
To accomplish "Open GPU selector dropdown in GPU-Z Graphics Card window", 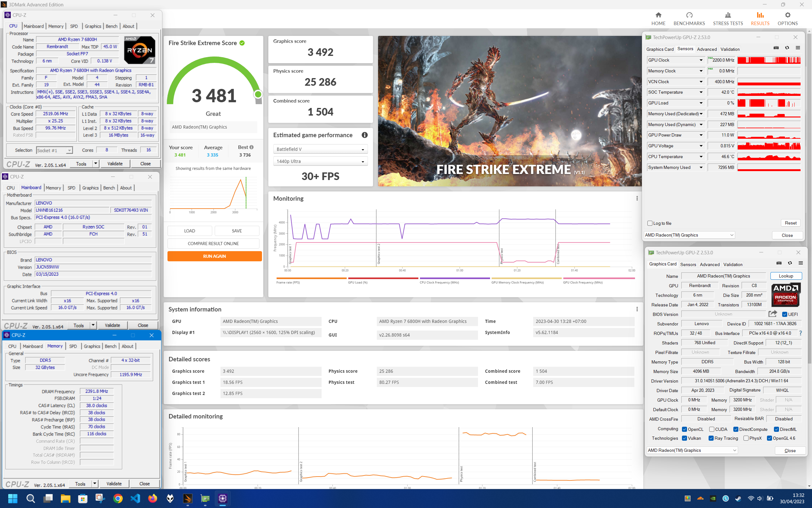I will [692, 450].
